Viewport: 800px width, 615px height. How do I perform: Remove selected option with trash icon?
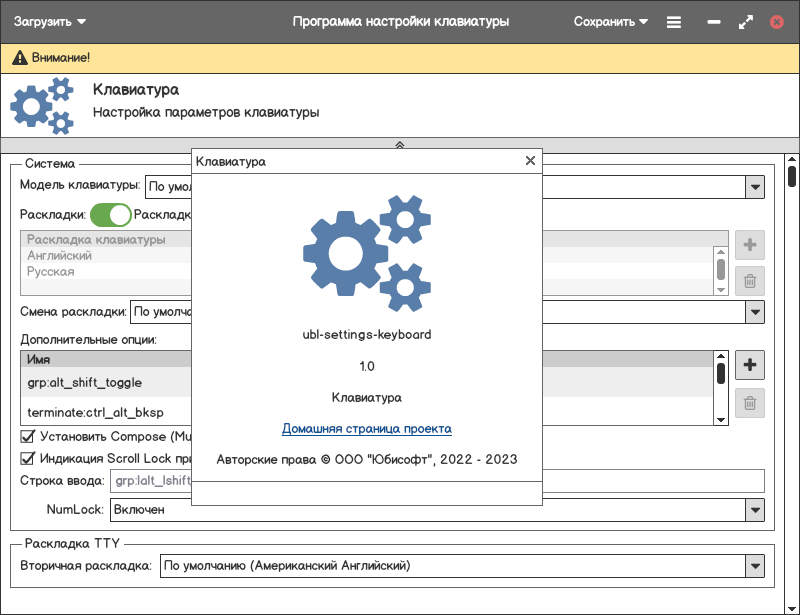(750, 403)
